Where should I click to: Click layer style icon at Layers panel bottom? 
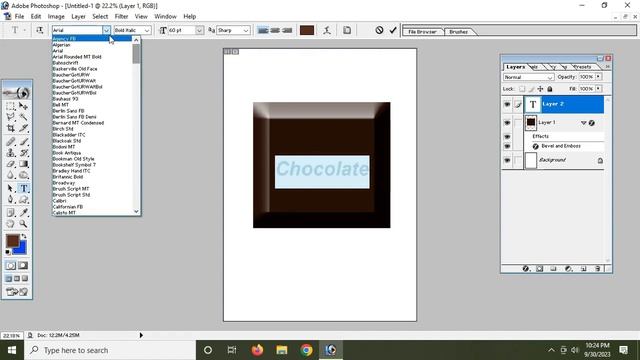[x=526, y=269]
